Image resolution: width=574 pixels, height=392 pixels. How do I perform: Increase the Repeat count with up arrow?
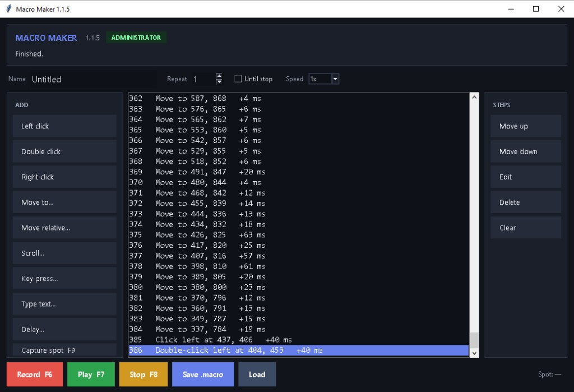click(x=219, y=76)
